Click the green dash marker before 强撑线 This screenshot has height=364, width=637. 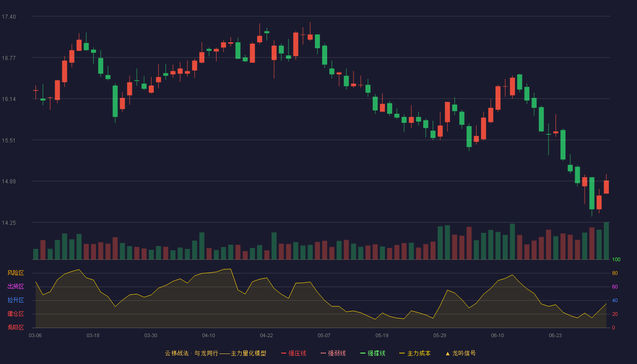coord(363,354)
